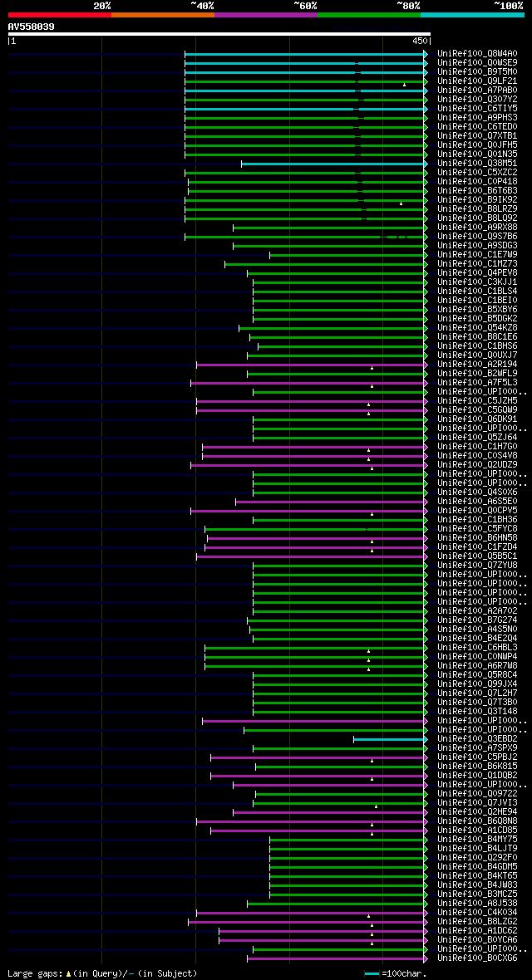Select the UniRef100_B4E2Q4 label
This screenshot has height=980, width=532.
coord(477,639)
